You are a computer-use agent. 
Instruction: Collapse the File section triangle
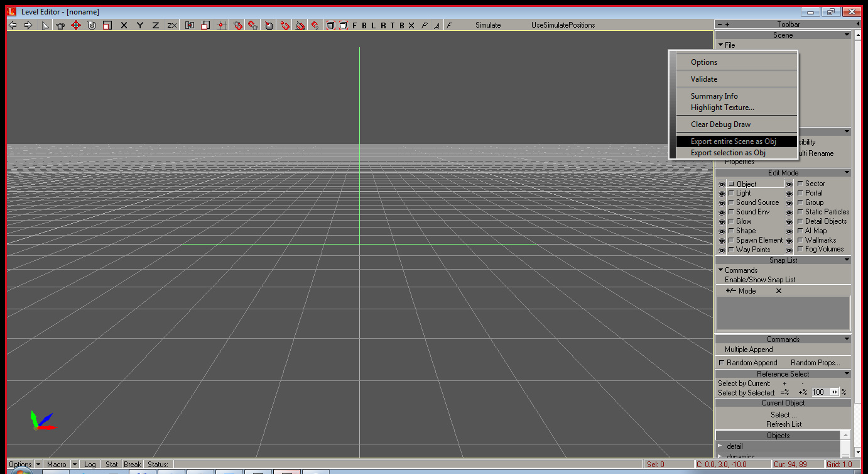tap(721, 45)
